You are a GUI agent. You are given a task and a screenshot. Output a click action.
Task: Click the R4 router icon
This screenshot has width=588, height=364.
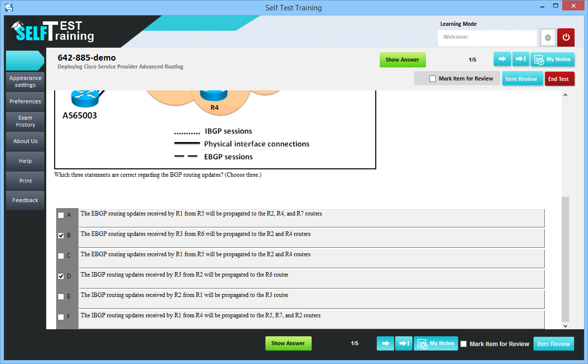pos(214,96)
